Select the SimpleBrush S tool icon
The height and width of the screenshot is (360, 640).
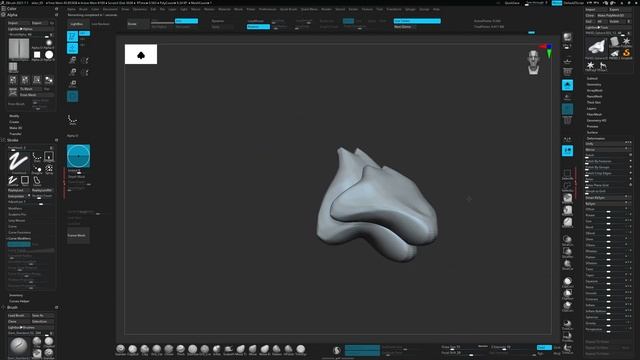click(627, 53)
